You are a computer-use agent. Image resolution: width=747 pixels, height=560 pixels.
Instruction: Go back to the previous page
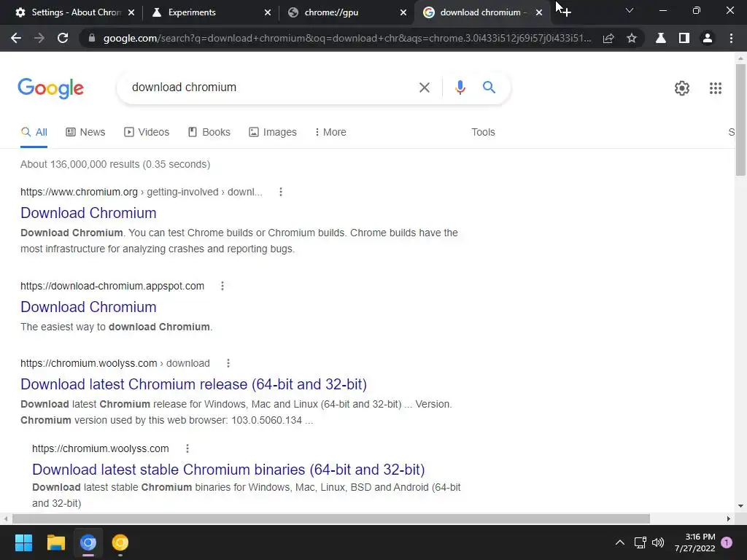(x=16, y=38)
